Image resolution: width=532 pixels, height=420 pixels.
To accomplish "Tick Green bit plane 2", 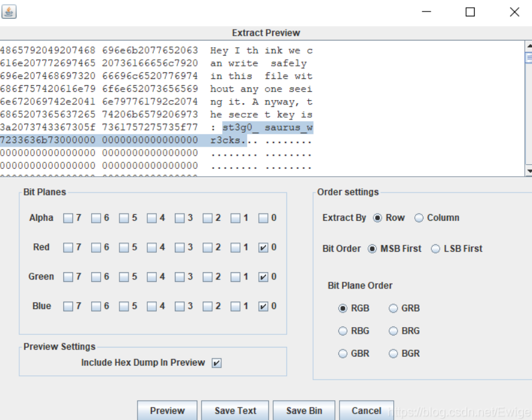I will click(x=207, y=277).
